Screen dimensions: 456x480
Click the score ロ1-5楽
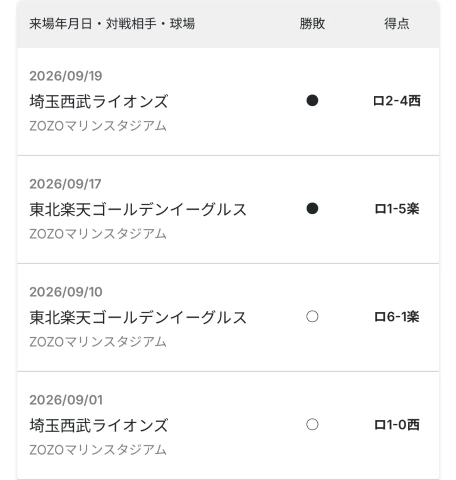[397, 209]
